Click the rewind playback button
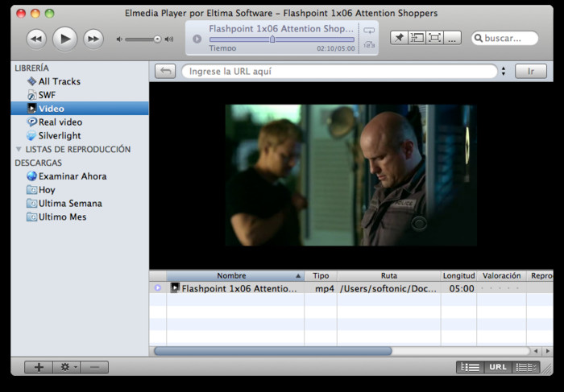Image resolution: width=564 pixels, height=392 pixels. pyautogui.click(x=36, y=39)
